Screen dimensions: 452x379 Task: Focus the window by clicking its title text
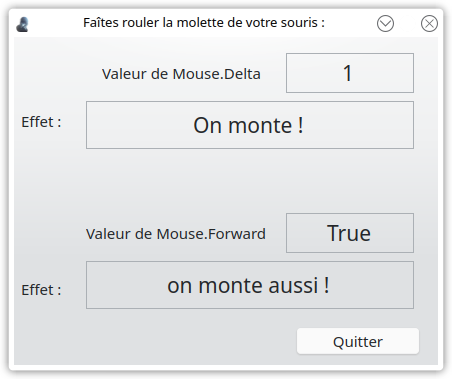pos(204,23)
